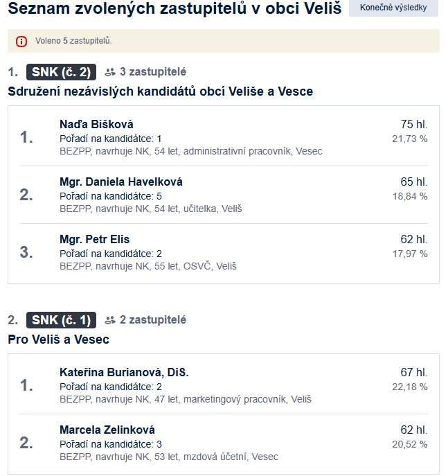Click people icon beside 2 zastupitelé
448x476 pixels.
[x=110, y=320]
